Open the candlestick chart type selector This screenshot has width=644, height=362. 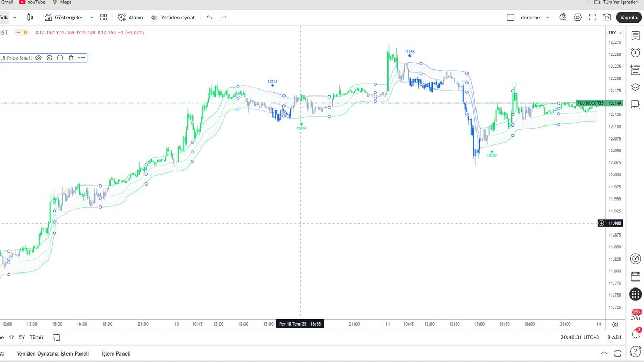click(30, 17)
